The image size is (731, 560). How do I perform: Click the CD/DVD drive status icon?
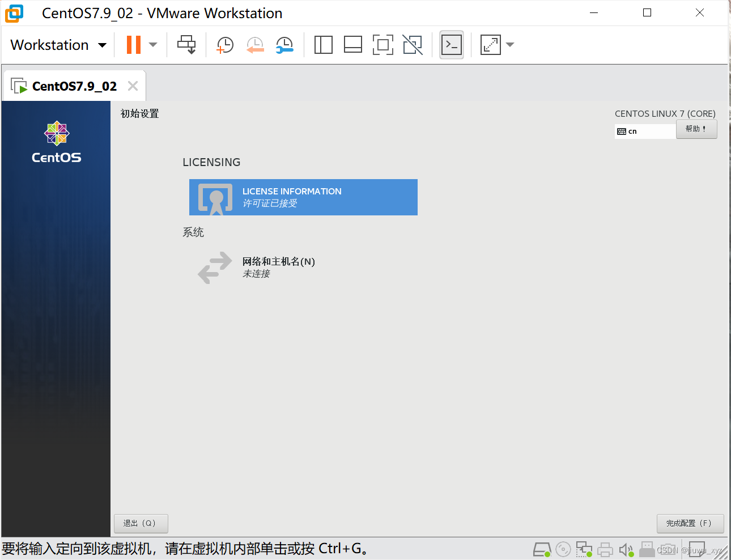point(563,549)
